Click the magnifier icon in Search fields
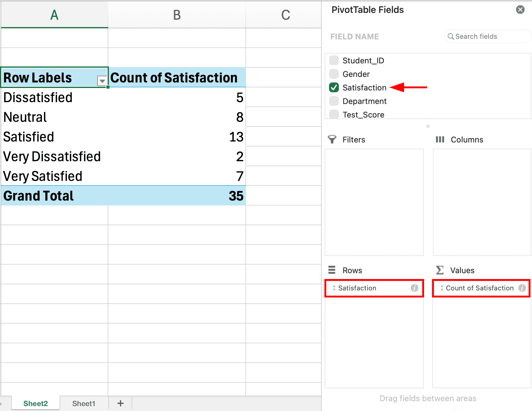 click(x=451, y=36)
